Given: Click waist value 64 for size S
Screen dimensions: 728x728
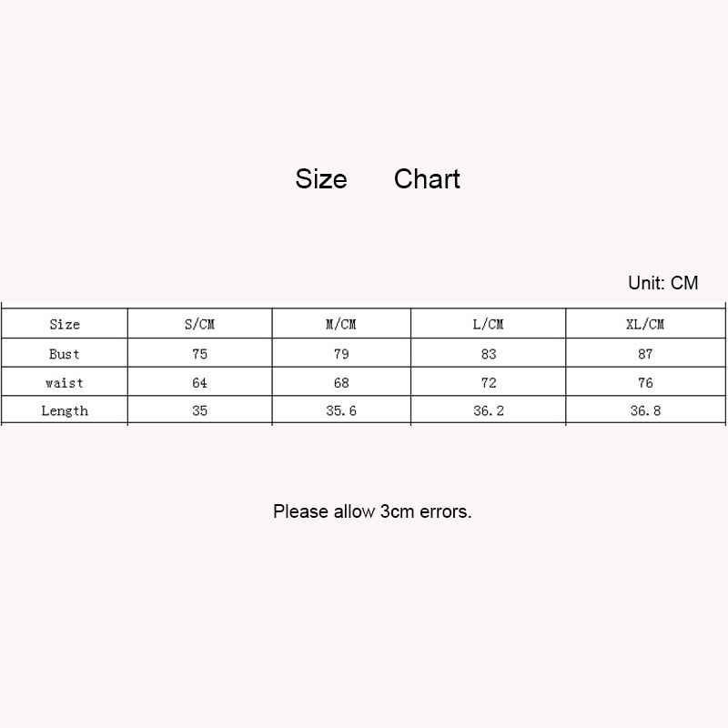Looking at the screenshot, I should [199, 383].
